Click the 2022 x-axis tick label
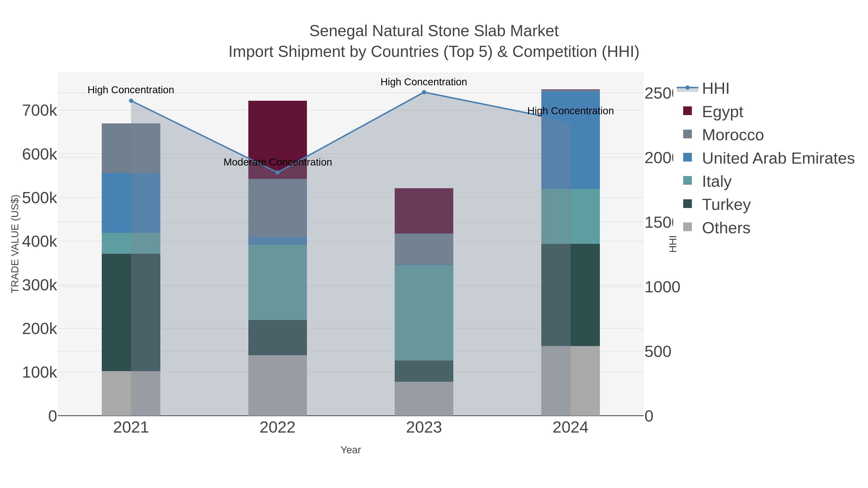Image resolution: width=868 pixels, height=488 pixels. pos(278,428)
